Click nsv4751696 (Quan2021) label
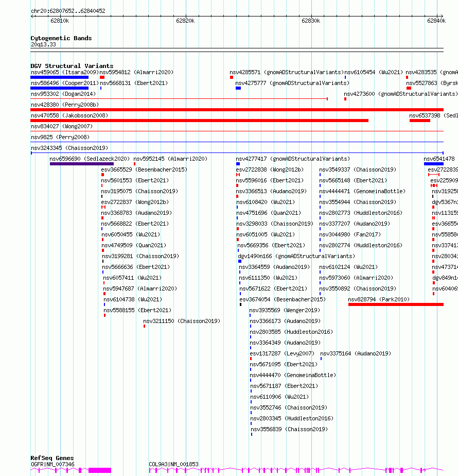The height and width of the screenshot is (476, 458). (x=269, y=213)
